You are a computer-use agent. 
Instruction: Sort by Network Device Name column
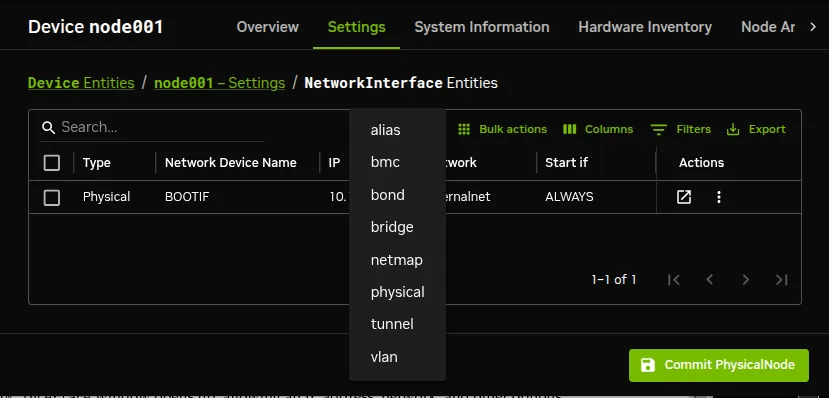tap(231, 163)
